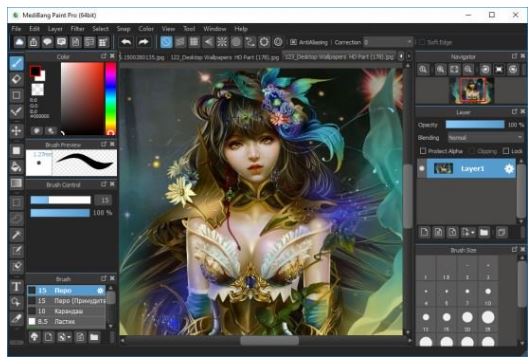Click the transparent color swatch

coord(37,90)
